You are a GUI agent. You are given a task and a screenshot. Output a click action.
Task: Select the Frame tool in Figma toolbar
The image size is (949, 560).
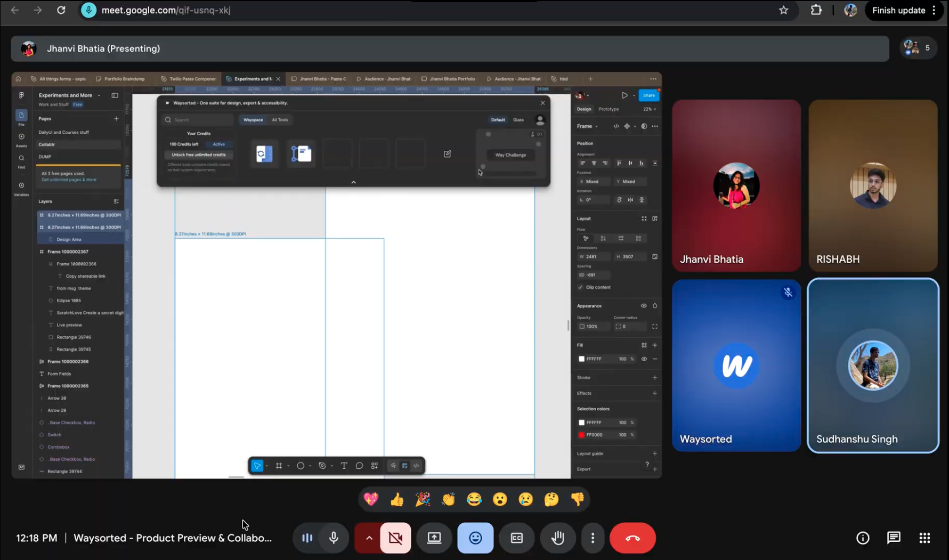(279, 466)
